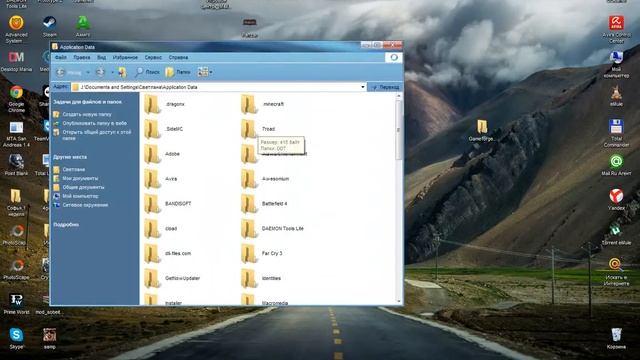Open Point Blank desktop shortcut

(x=16, y=165)
